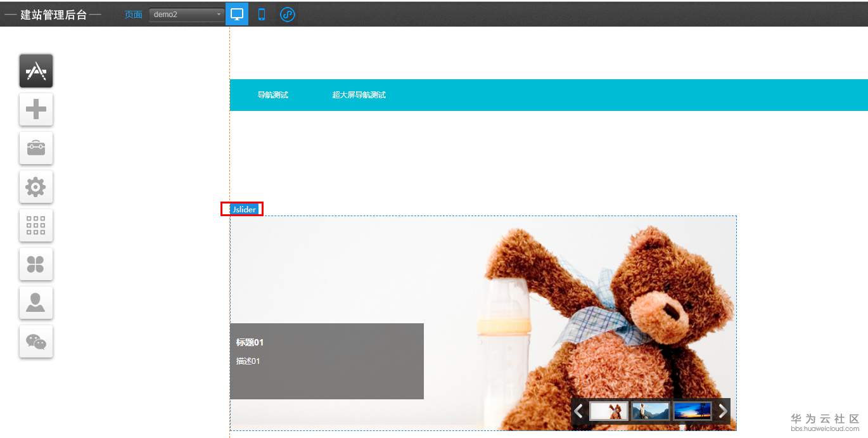The width and height of the screenshot is (868, 438).
Task: Open the toolbox briefcase sidebar icon
Action: pos(36,148)
